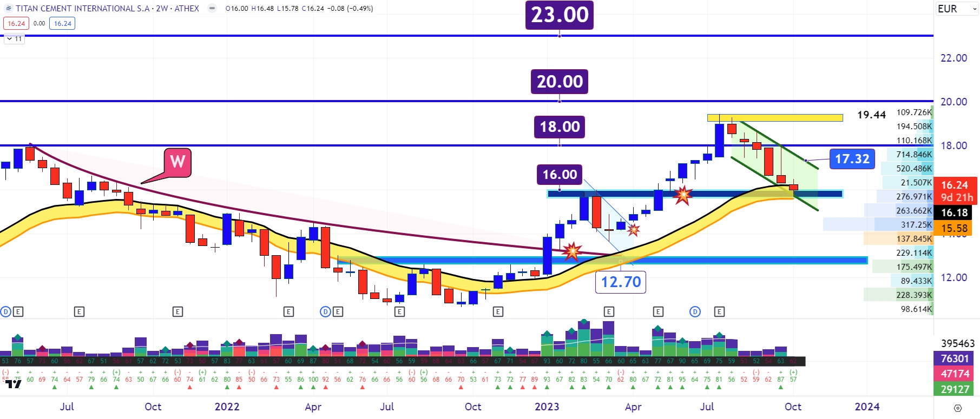Image resolution: width=980 pixels, height=419 pixels.
Task: Select the small explosion marker above Apr 2023
Action: (633, 230)
